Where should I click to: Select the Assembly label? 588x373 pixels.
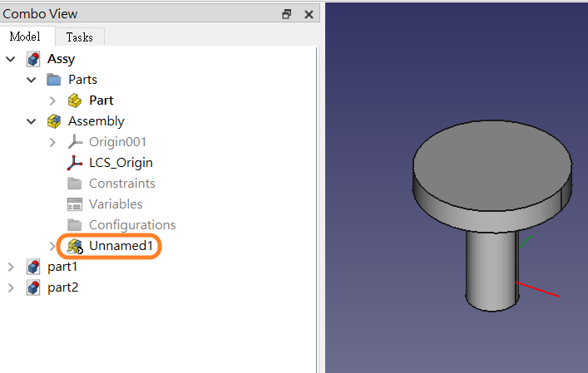(x=96, y=121)
